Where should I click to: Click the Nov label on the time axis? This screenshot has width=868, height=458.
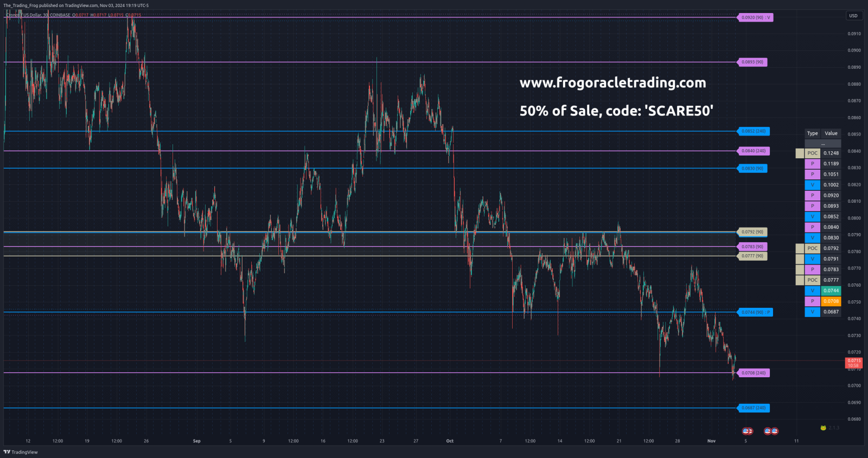(x=711, y=441)
